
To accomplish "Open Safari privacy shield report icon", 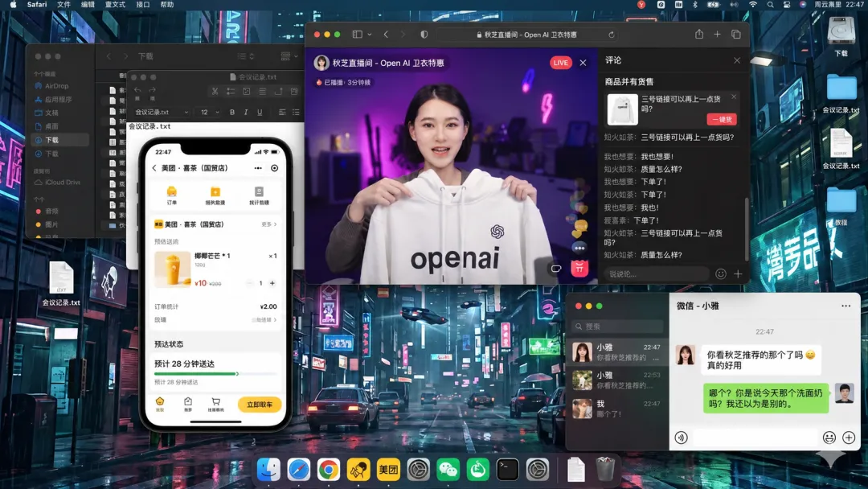I will 424,35.
